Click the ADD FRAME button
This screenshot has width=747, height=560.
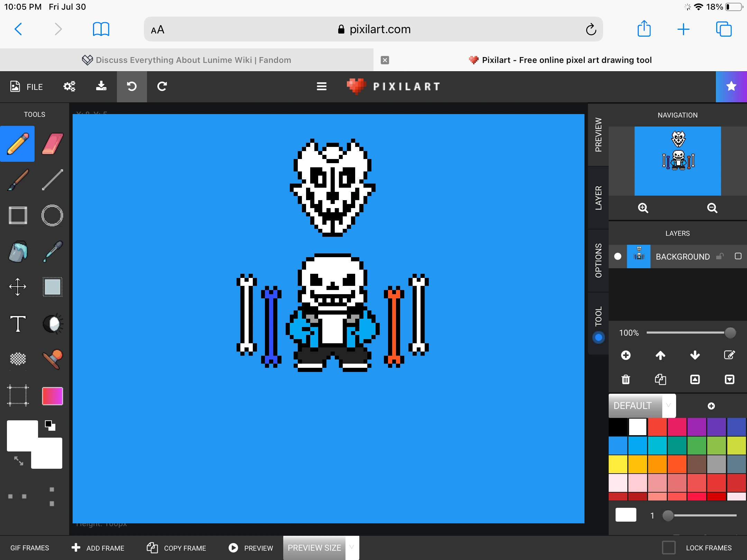point(98,548)
